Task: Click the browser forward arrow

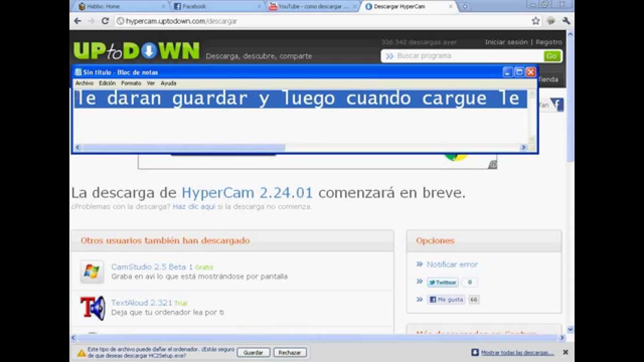Action: [91, 21]
